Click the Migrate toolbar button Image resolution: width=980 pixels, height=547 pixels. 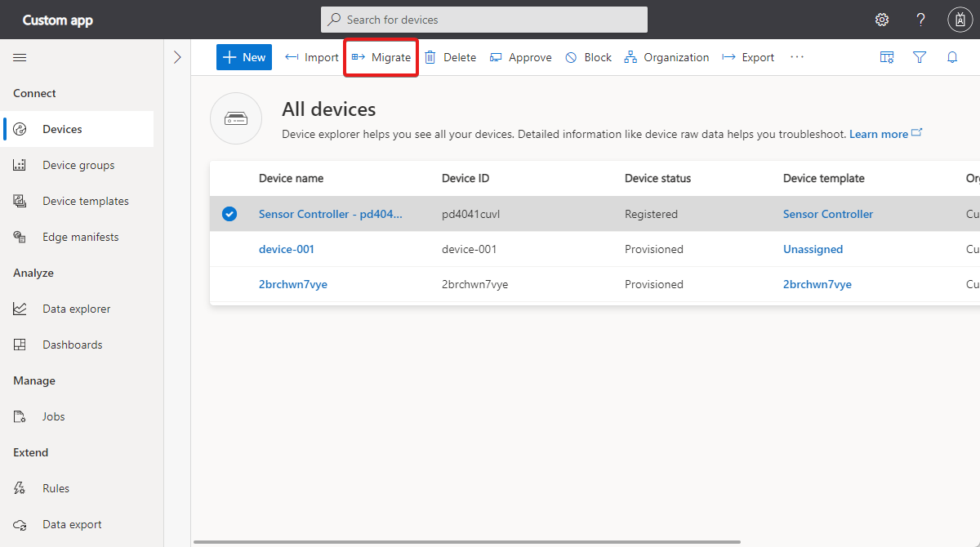tap(381, 57)
